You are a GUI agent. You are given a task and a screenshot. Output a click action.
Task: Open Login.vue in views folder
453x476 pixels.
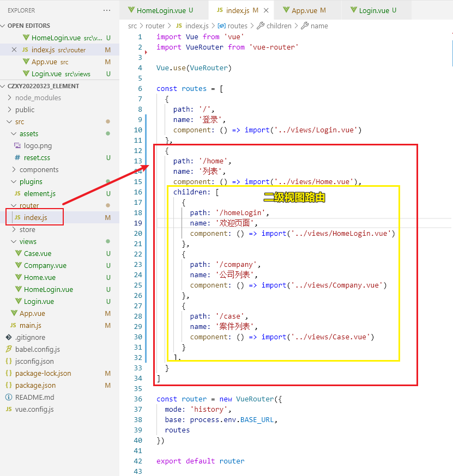[x=39, y=301]
